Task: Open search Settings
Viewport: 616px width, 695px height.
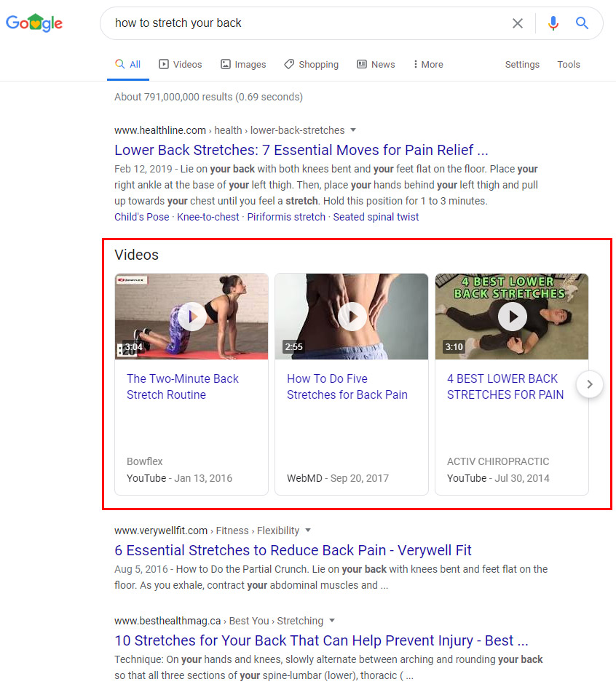Action: point(522,64)
